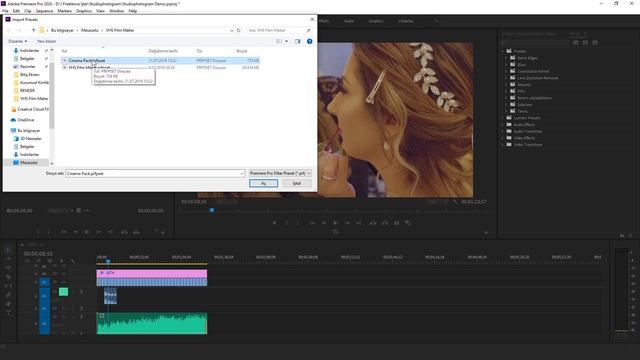Step back one frame in Program Monitor
The image size is (640, 360).
click(x=324, y=223)
